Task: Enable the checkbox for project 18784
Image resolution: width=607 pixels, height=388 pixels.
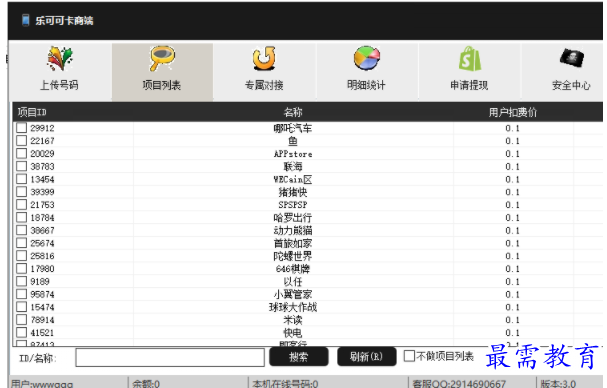Action: 22,217
